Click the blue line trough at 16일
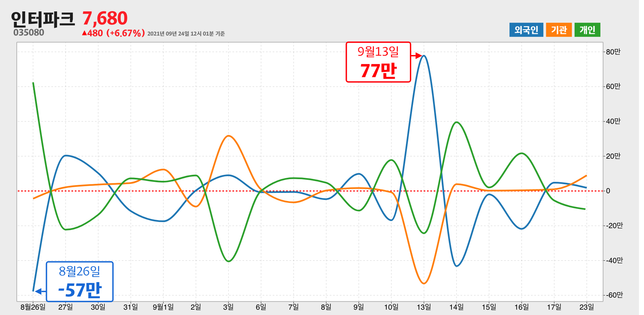Image resolution: width=644 pixels, height=315 pixels. click(522, 229)
